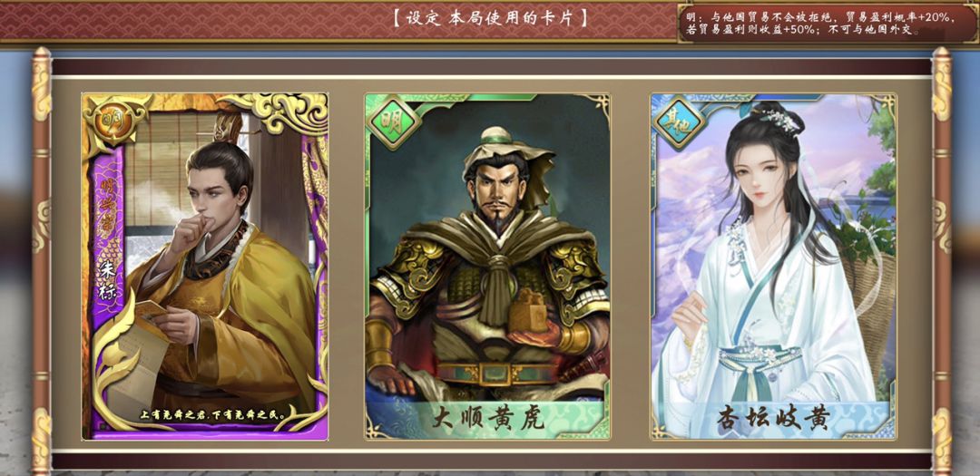This screenshot has height=476, width=980.
Task: Select the 大顺黄虎 general card
Action: pyautogui.click(x=488, y=267)
